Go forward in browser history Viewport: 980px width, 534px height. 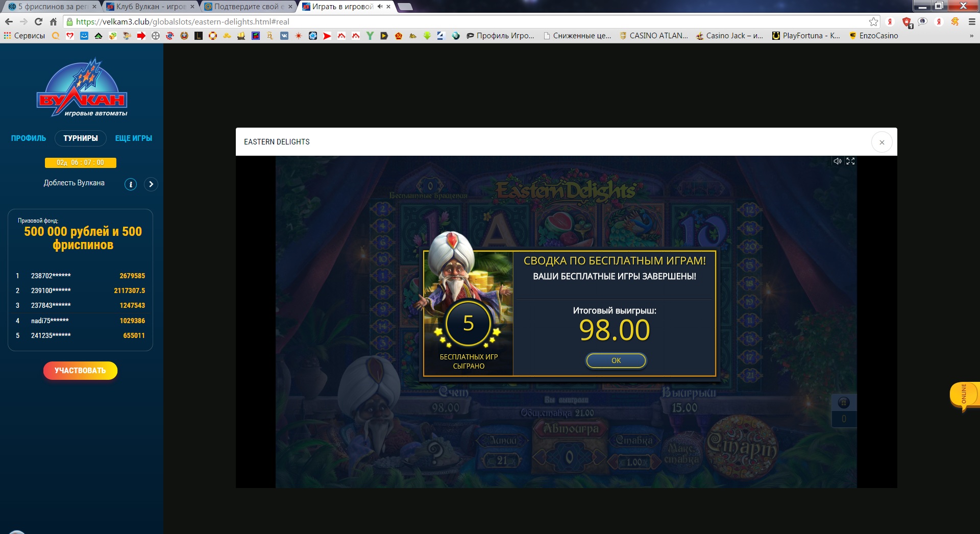[23, 22]
